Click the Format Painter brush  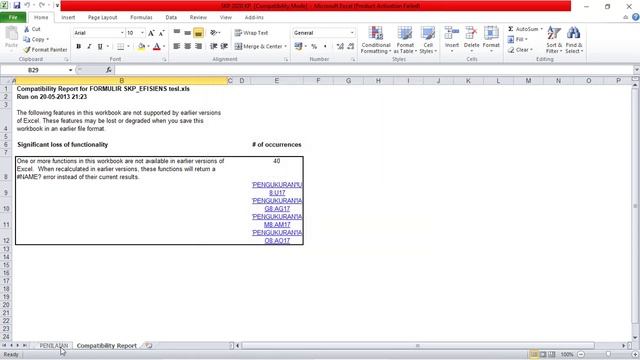click(27, 49)
